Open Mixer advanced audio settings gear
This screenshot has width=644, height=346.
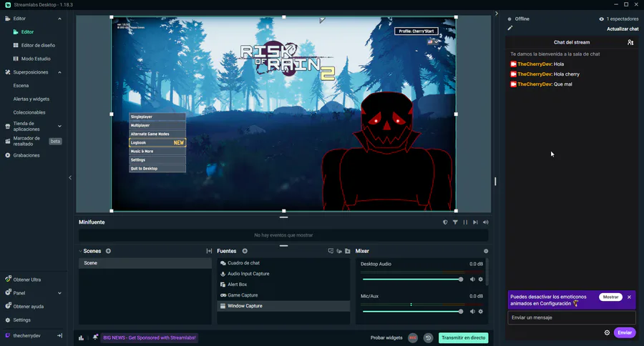[486, 251]
